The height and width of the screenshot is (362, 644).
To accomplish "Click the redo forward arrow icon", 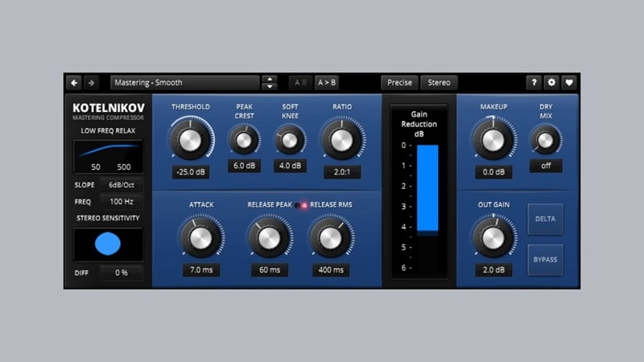I will (92, 83).
